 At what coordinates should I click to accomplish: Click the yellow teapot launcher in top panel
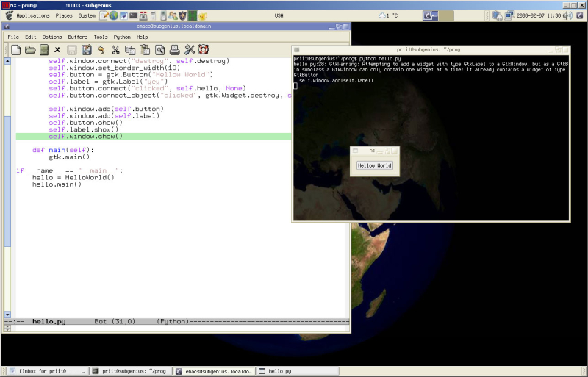(x=203, y=16)
